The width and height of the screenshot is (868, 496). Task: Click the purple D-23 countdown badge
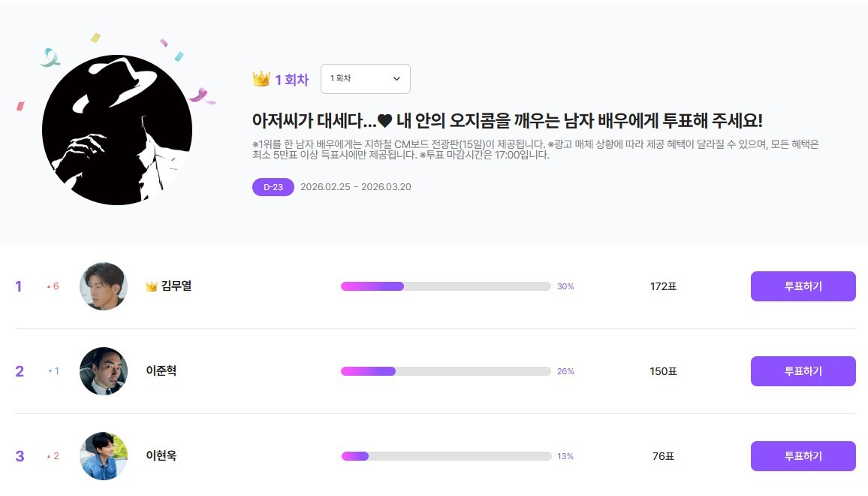coord(273,186)
